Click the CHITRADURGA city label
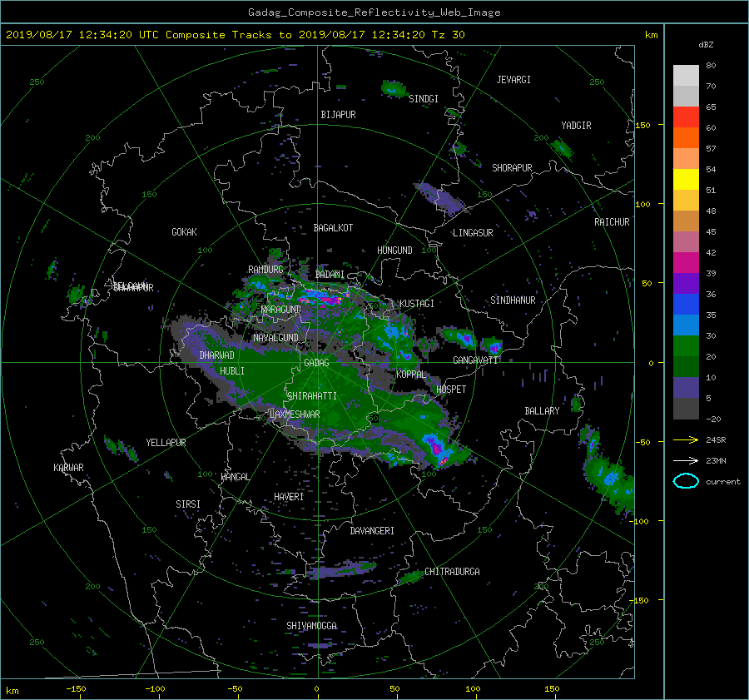Screen dimensions: 749x700 coord(452,572)
